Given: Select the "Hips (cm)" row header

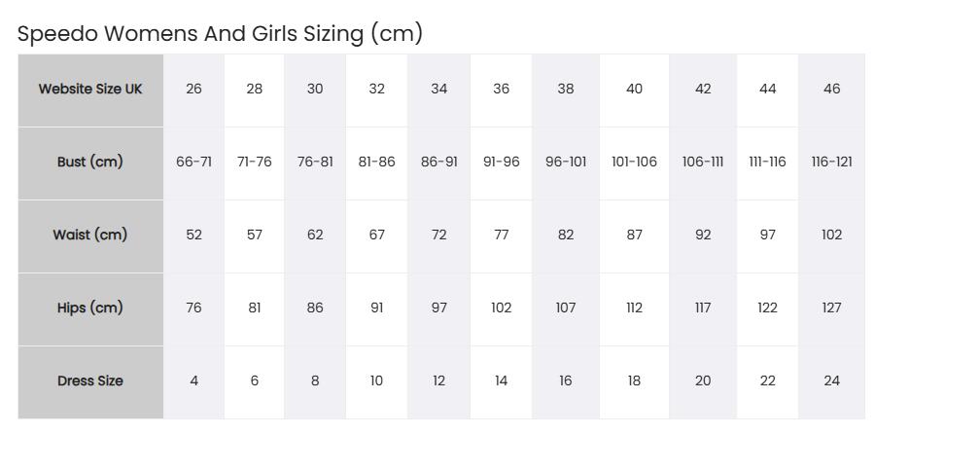Looking at the screenshot, I should [90, 308].
